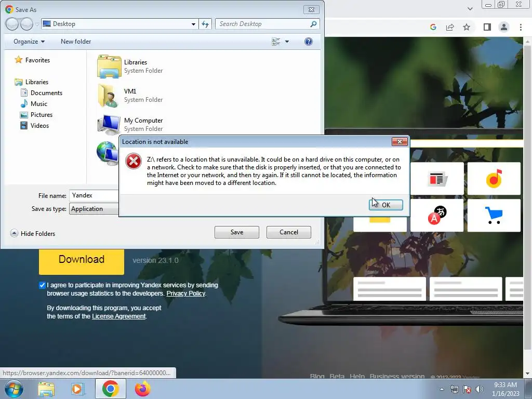
Task: Click the Help link in page footer
Action: tap(357, 376)
